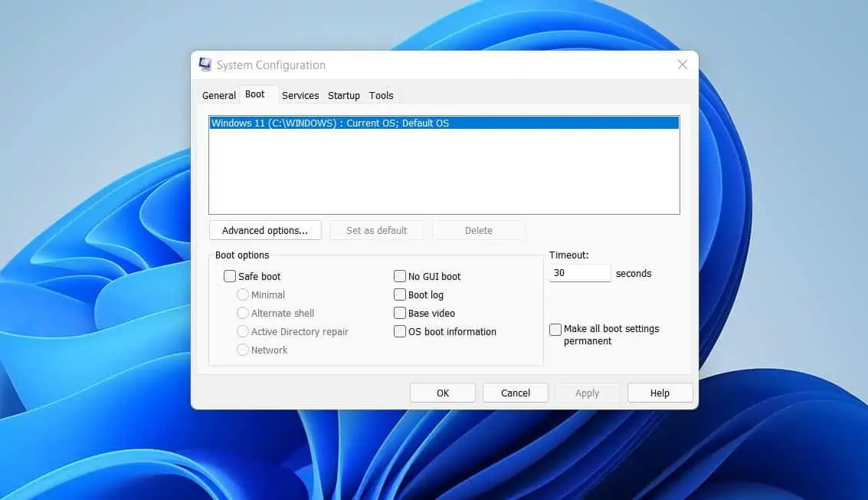Image resolution: width=868 pixels, height=500 pixels.
Task: Open the Services tab
Action: coord(300,95)
